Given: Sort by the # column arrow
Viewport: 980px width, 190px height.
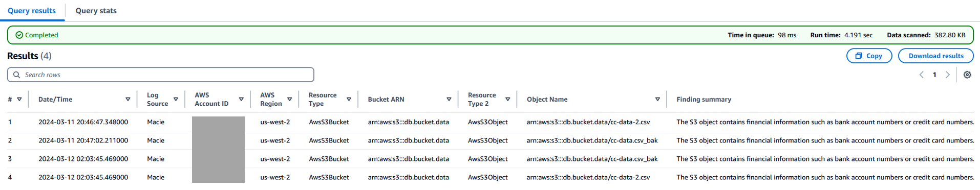Looking at the screenshot, I should tap(19, 99).
